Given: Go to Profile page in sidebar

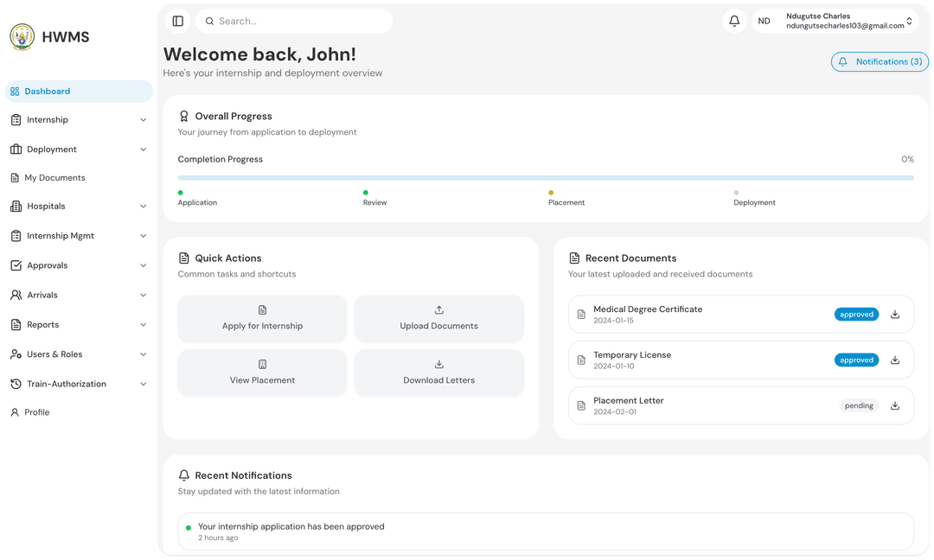Looking at the screenshot, I should (36, 412).
